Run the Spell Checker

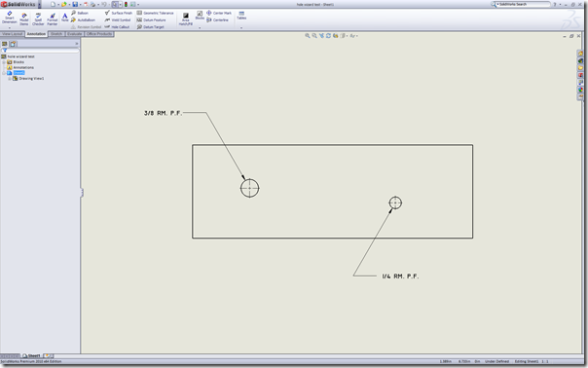coord(38,19)
